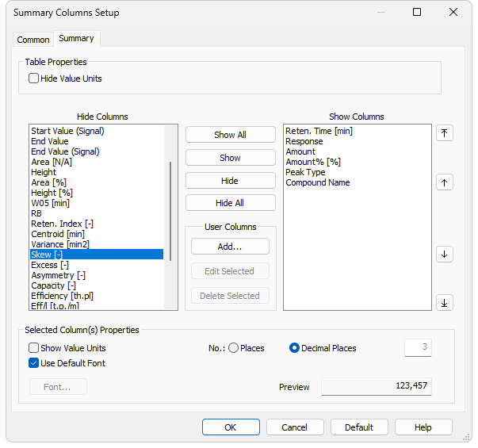The height and width of the screenshot is (448, 478).
Task: Select 'Amount' in Show Columns
Action: tap(358, 151)
